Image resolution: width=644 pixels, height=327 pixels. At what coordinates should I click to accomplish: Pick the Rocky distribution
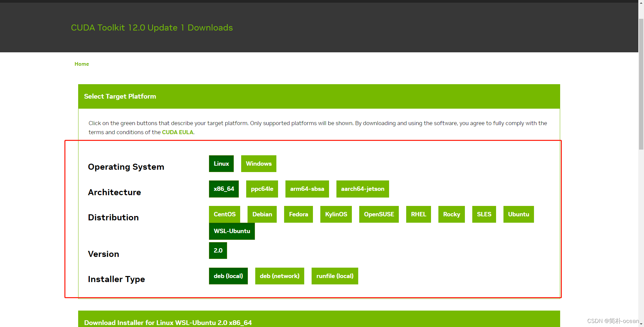click(451, 214)
